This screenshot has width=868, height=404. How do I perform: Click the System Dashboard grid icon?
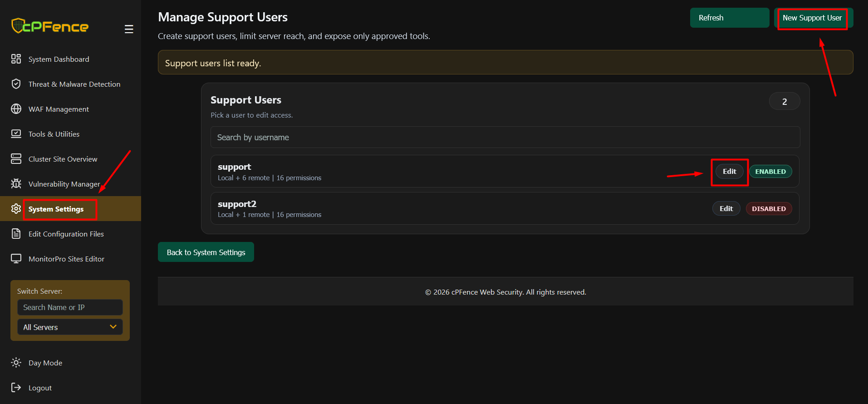[16, 59]
